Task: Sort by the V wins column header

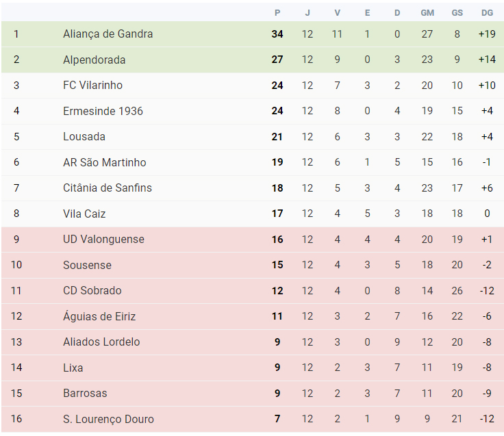Action: (x=337, y=13)
